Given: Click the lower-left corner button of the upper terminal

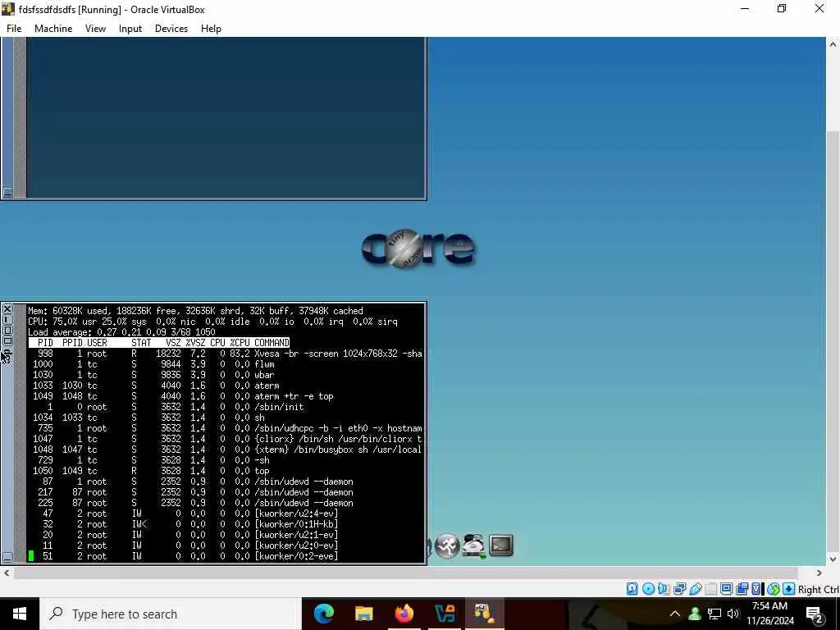Looking at the screenshot, I should click(7, 191).
